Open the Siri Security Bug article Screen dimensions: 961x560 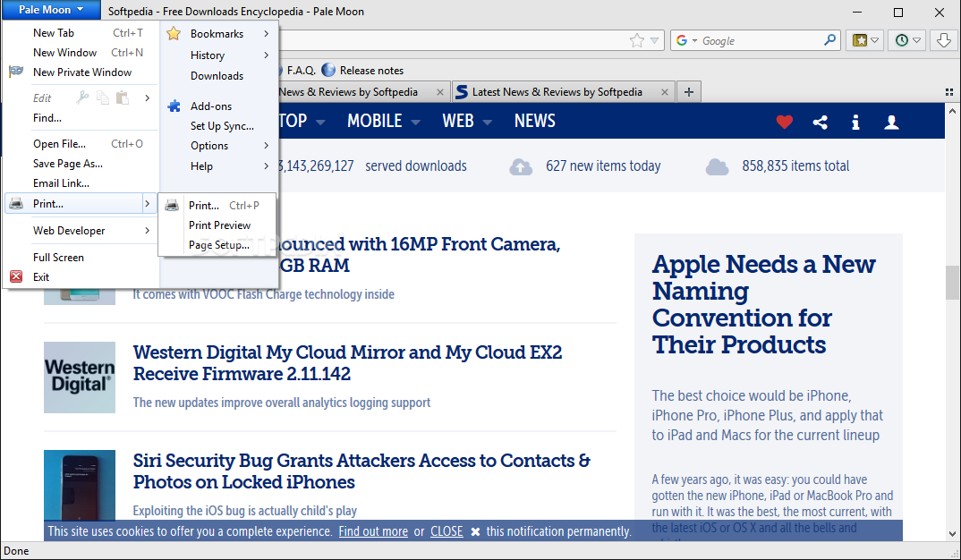[x=361, y=471]
